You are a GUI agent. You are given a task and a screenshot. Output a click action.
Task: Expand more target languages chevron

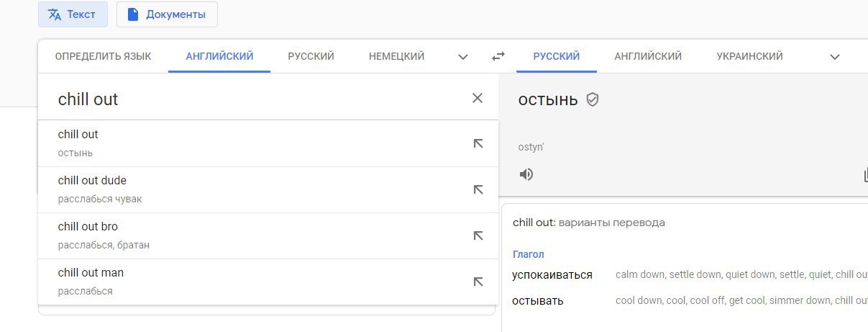click(x=835, y=57)
